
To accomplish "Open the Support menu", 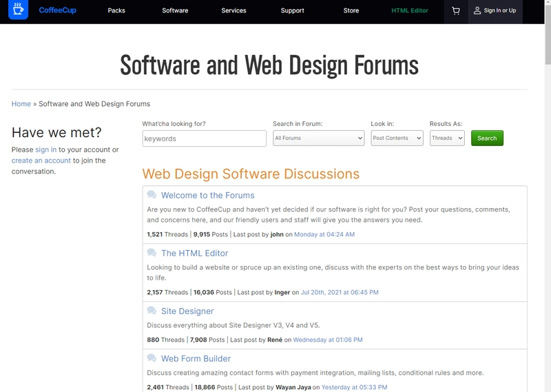I will click(x=292, y=10).
